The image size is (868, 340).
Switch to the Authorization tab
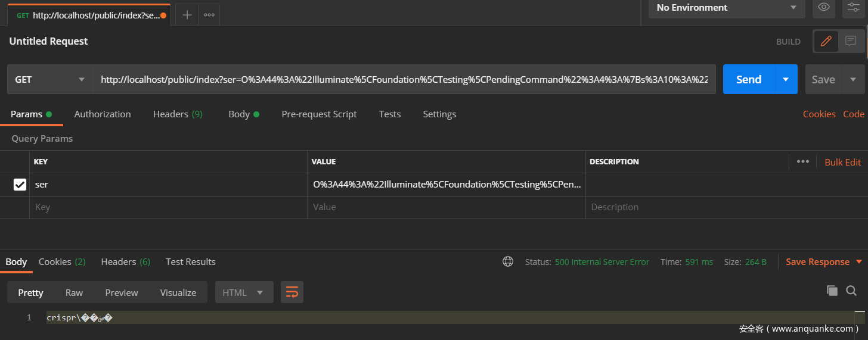(x=103, y=114)
